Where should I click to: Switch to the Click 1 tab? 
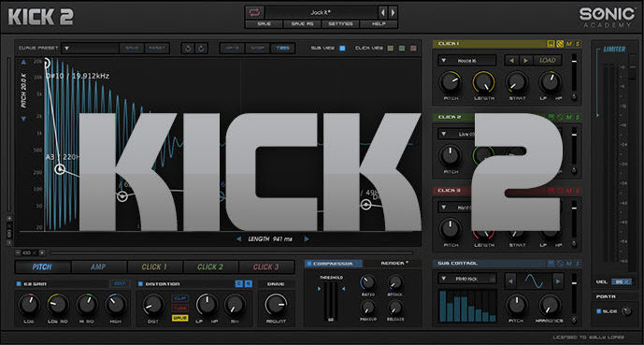(x=154, y=267)
